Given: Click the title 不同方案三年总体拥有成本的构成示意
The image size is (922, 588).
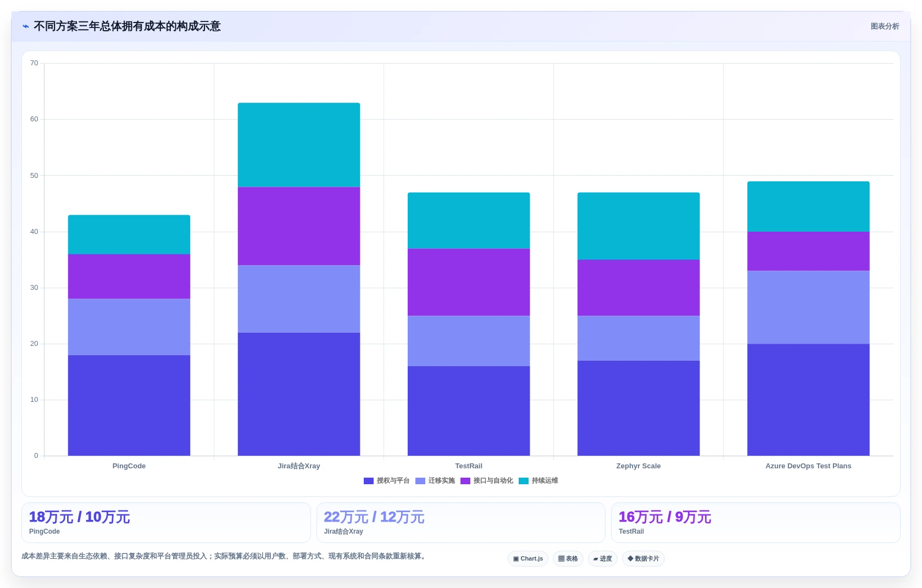Looking at the screenshot, I should [x=127, y=26].
